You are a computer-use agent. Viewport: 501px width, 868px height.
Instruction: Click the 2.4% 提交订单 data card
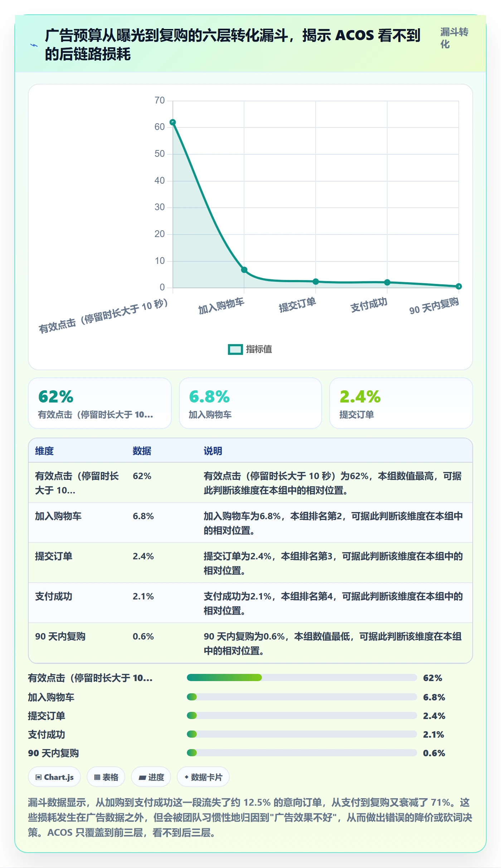click(401, 403)
